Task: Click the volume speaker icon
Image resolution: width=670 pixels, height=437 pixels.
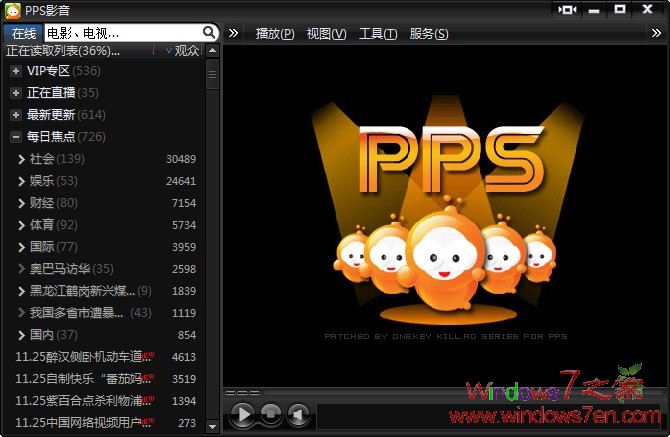Action: click(298, 413)
